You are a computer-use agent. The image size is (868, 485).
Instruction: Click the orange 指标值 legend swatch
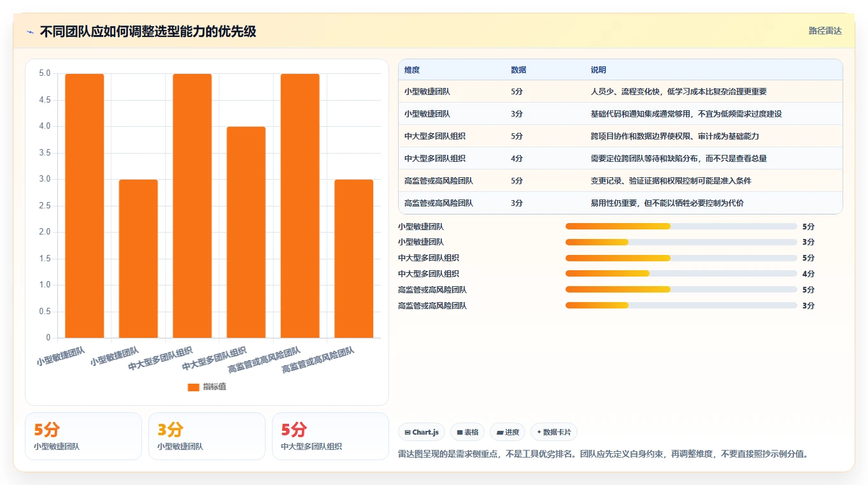[194, 387]
